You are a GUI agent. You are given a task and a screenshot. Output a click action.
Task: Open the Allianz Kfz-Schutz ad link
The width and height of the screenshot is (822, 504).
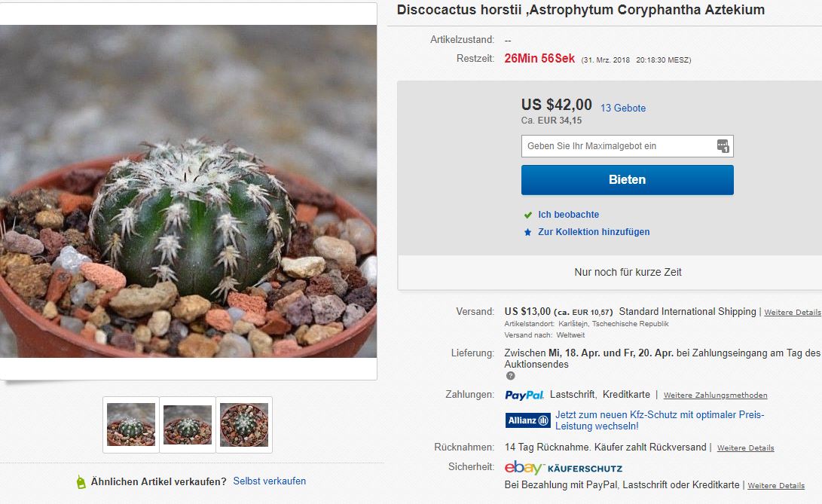tap(659, 420)
